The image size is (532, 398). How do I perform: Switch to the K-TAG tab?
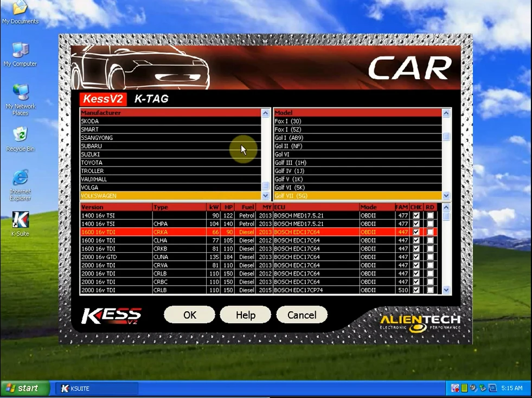pyautogui.click(x=151, y=99)
